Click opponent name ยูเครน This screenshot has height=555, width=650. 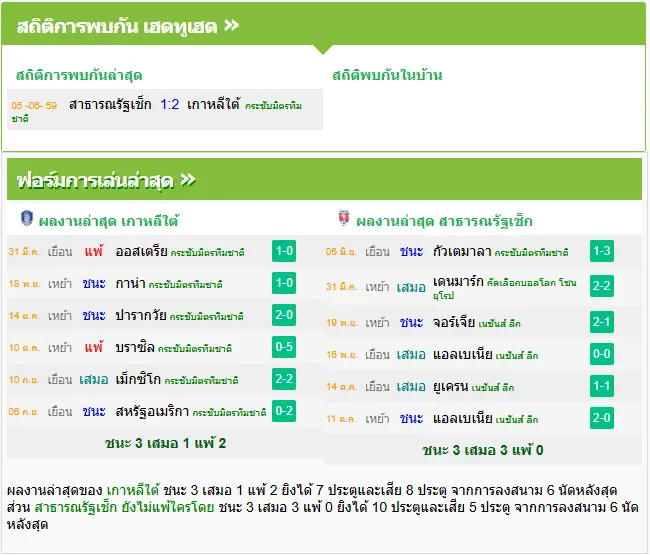pos(451,387)
